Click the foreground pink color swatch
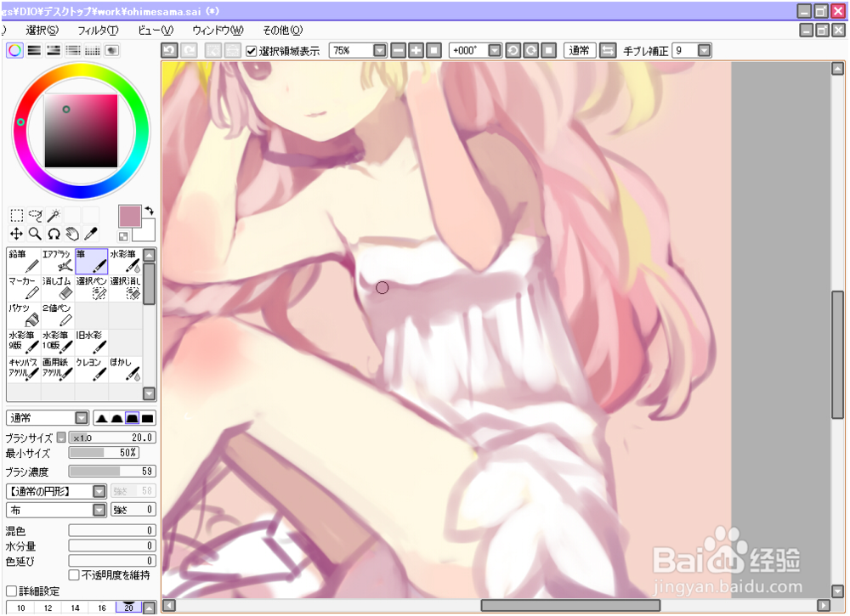The height and width of the screenshot is (616, 850). pyautogui.click(x=129, y=216)
